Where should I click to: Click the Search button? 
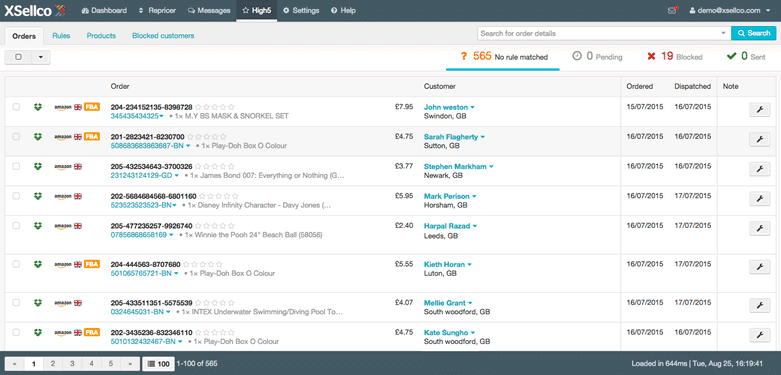[x=754, y=33]
